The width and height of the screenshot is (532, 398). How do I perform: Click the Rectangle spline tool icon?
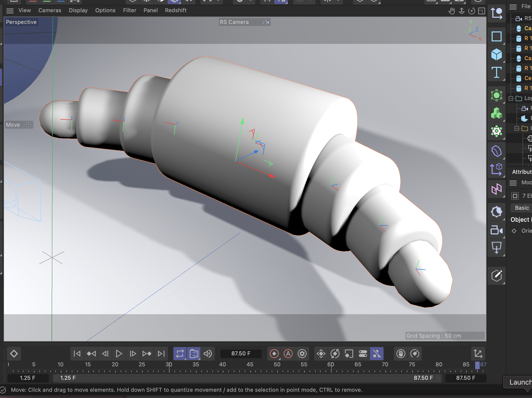pyautogui.click(x=496, y=36)
